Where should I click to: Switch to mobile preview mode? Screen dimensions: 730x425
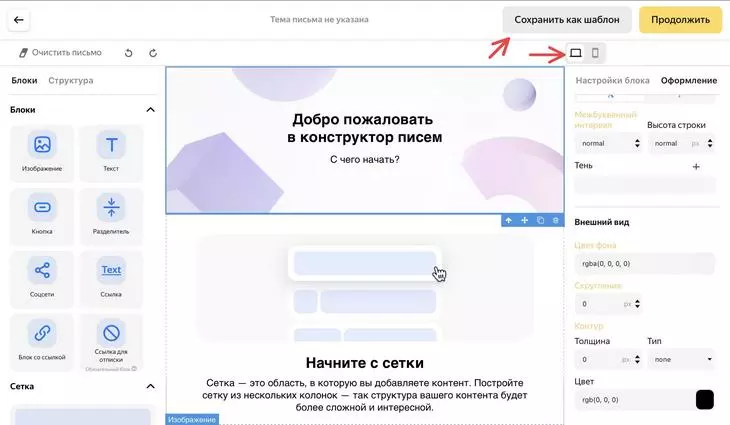[x=595, y=53]
